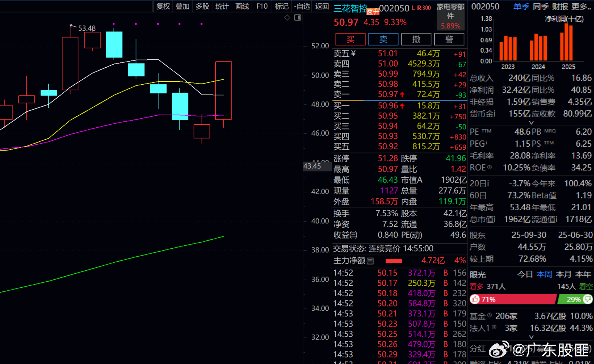The height and width of the screenshot is (364, 594).
Task: Click the 14:53 trade at 50.29
Action: (x=400, y=355)
